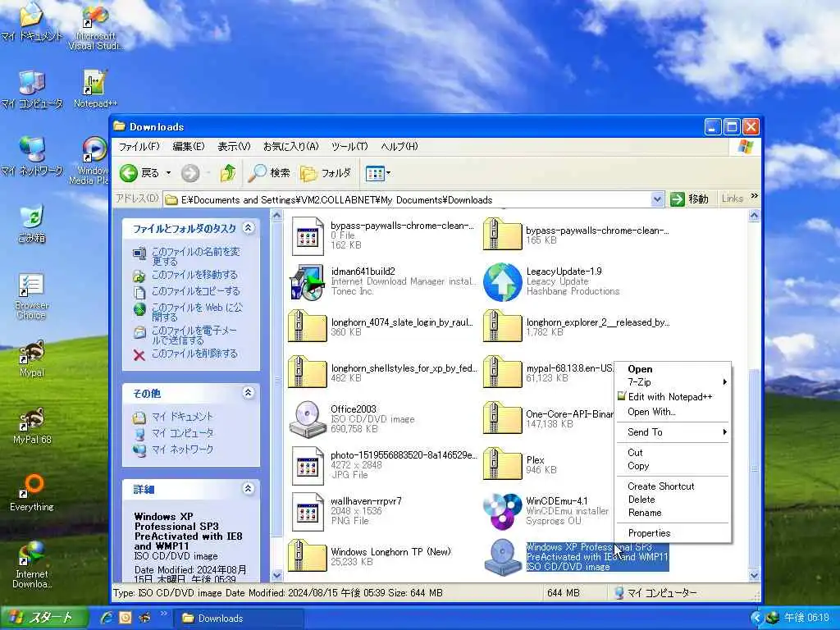Viewport: 840px width, 630px height.
Task: Choose Cut in the context menu
Action: pyautogui.click(x=673, y=453)
